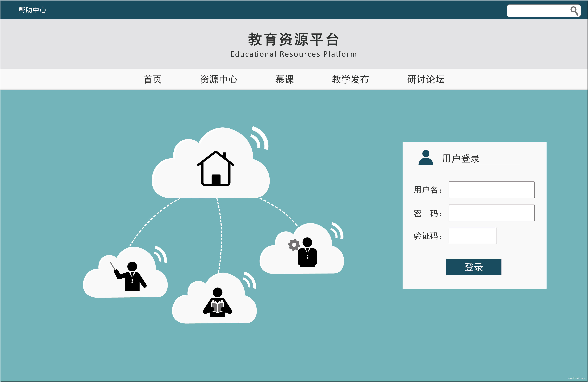The image size is (588, 382).
Task: Click the gray gear icon
Action: (294, 245)
